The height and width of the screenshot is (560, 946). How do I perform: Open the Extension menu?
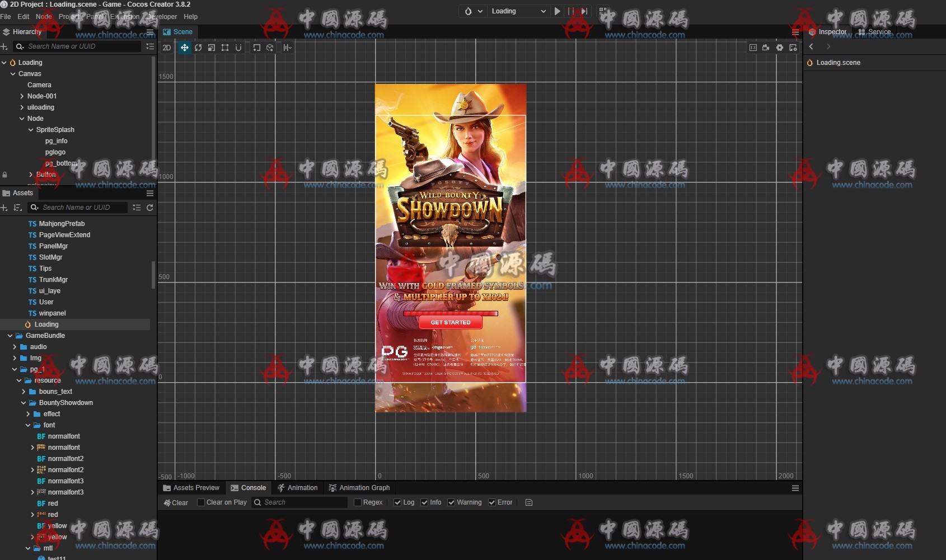(125, 17)
